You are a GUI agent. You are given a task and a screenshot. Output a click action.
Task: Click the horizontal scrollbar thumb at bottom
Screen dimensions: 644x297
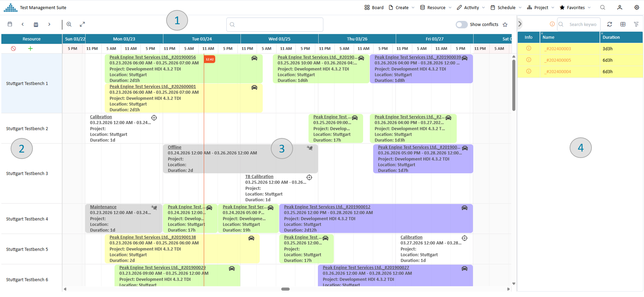pyautogui.click(x=285, y=289)
